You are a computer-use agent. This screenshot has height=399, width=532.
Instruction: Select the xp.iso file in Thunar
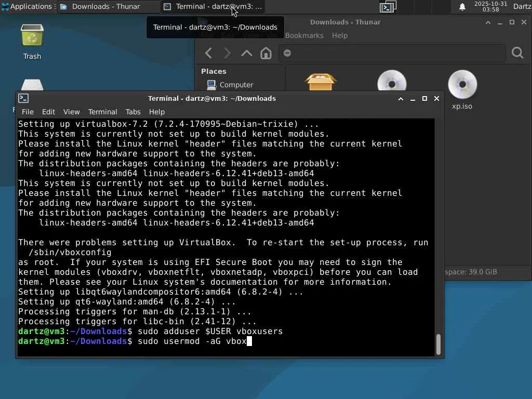click(x=462, y=89)
